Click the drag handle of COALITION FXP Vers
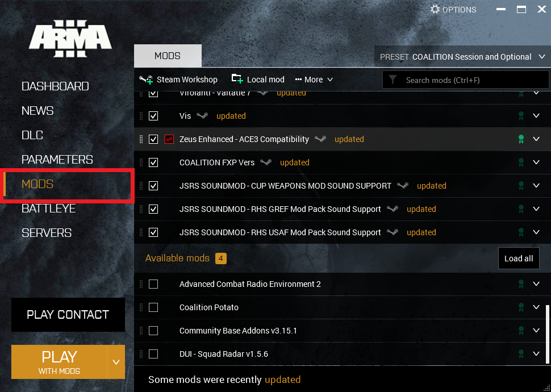The width and height of the screenshot is (551, 392). pos(141,162)
